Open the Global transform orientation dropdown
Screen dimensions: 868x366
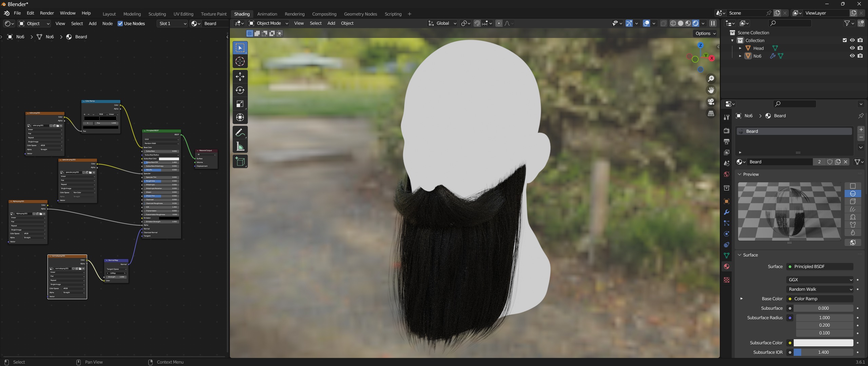click(x=442, y=23)
